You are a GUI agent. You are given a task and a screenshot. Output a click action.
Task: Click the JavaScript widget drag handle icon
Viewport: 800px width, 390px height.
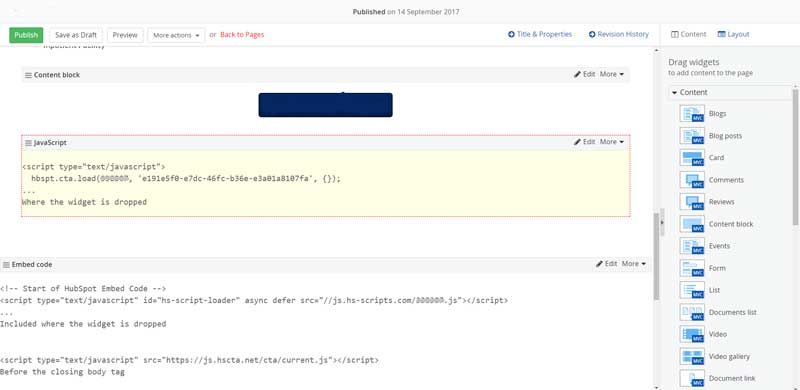click(29, 142)
